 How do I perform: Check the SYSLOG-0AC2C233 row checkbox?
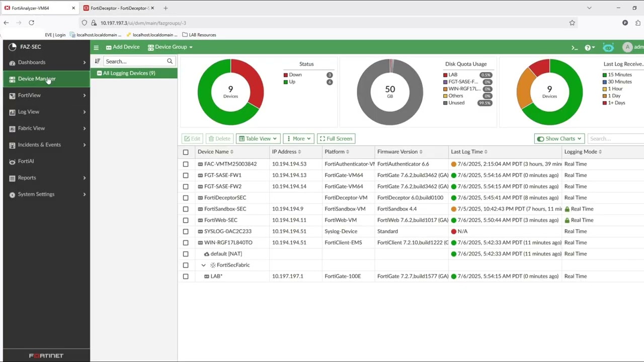pyautogui.click(x=186, y=232)
